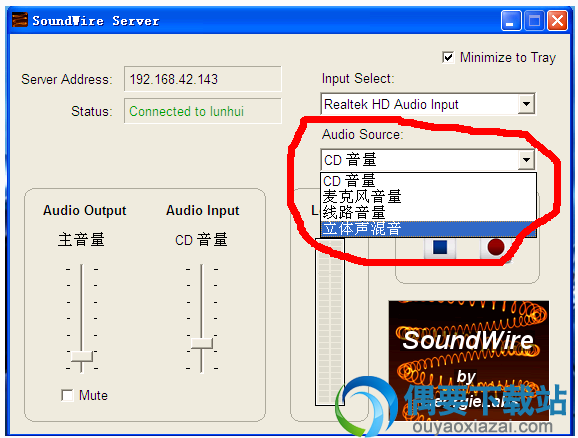Click the blue stop recording button
The height and width of the screenshot is (438, 578).
point(440,247)
